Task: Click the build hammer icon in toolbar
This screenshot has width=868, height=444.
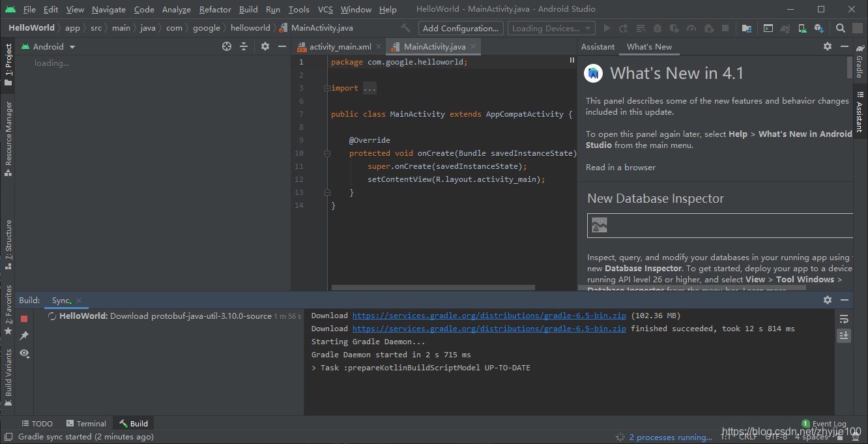Action: (x=406, y=28)
